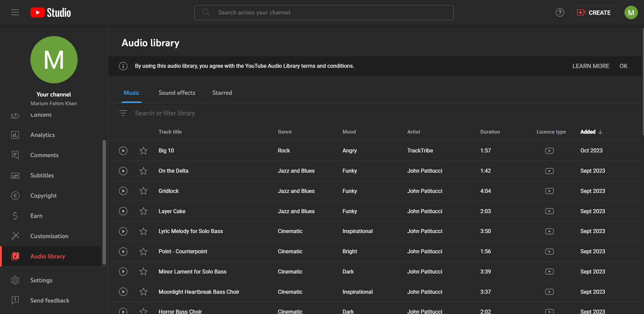Click LEARN MORE in the banner

(x=591, y=66)
